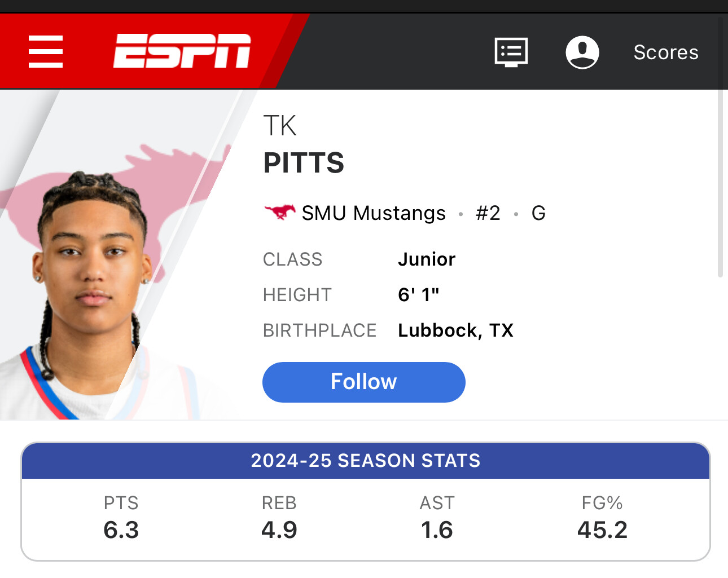Open the SMU Mustangs team link
Image resolution: width=728 pixels, height=578 pixels.
(374, 213)
